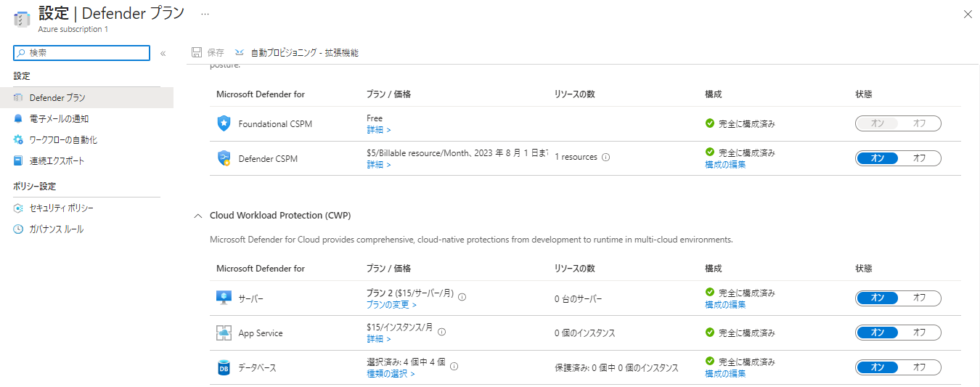Click info icon beside App Service price
Viewport: 980px width, 387px height.
pyautogui.click(x=441, y=331)
